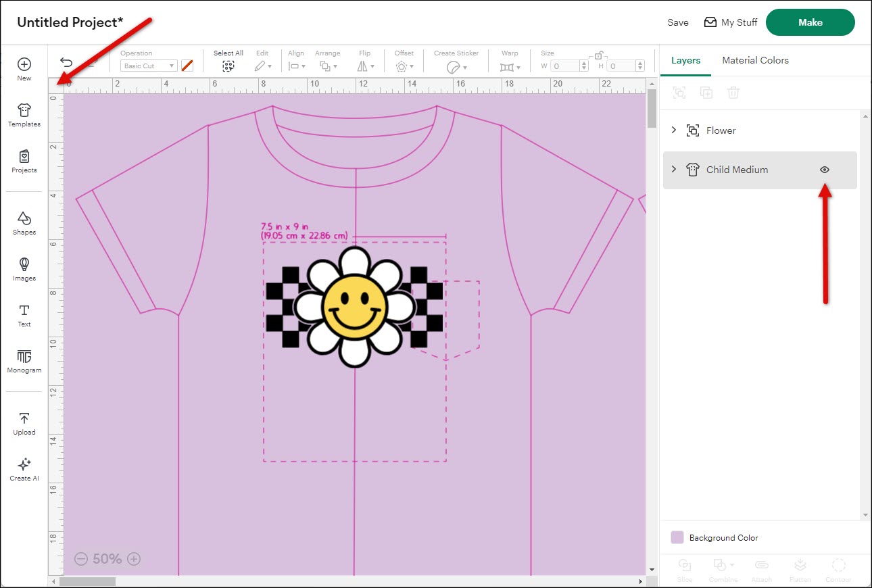872x588 pixels.
Task: Expand the Flower layer group
Action: coord(673,130)
